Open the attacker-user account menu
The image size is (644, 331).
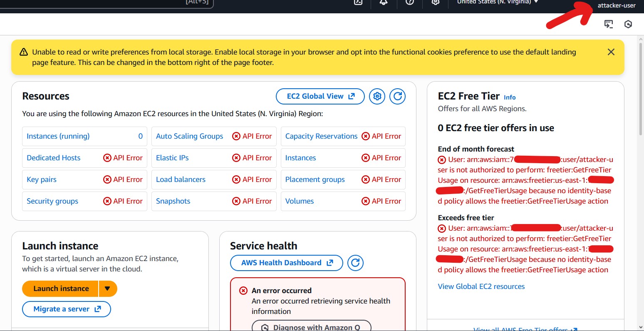point(616,5)
